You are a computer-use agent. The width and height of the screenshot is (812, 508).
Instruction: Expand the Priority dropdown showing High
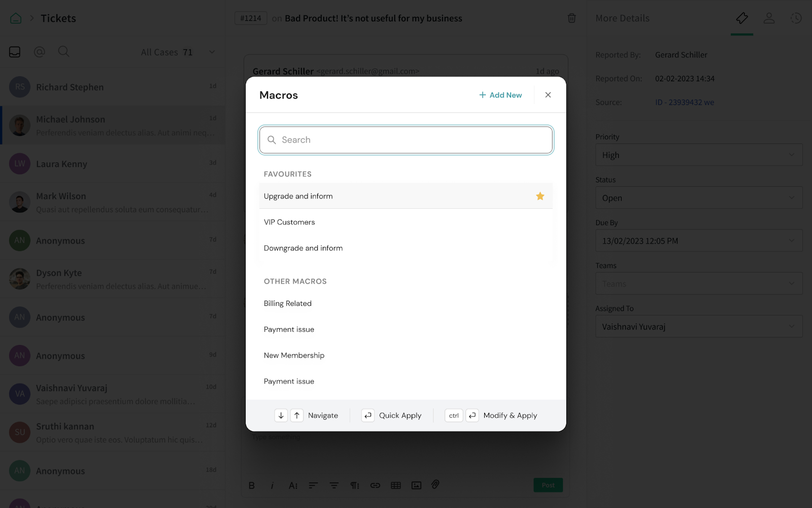tap(698, 155)
